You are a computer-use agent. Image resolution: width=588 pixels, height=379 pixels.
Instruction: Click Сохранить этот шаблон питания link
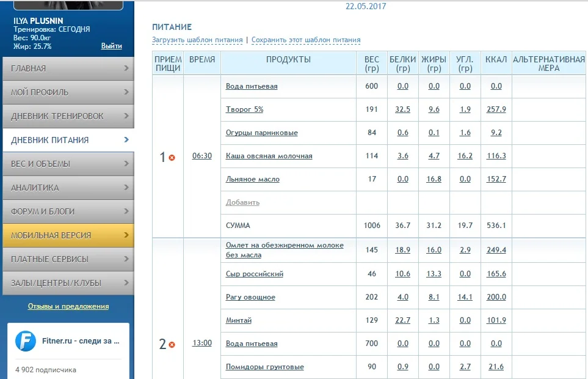306,40
